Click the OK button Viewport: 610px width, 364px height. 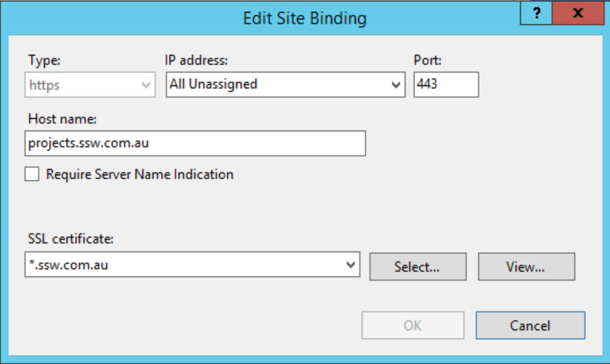(x=412, y=326)
